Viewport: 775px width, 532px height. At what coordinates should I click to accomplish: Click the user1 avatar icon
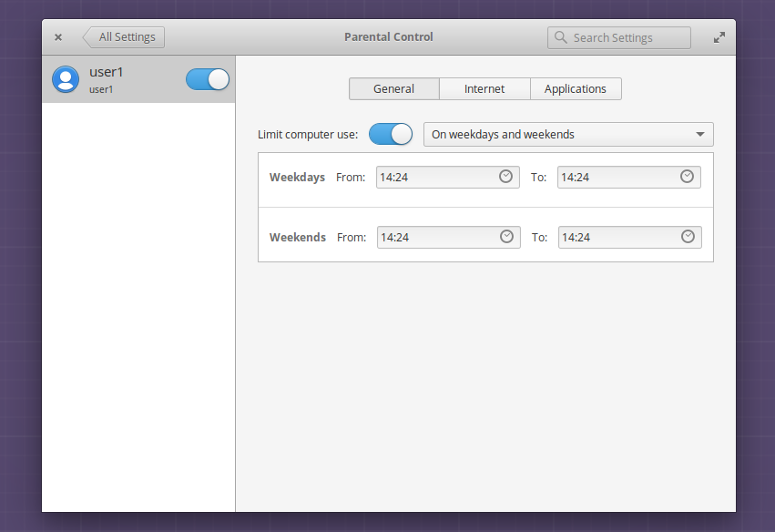click(66, 79)
